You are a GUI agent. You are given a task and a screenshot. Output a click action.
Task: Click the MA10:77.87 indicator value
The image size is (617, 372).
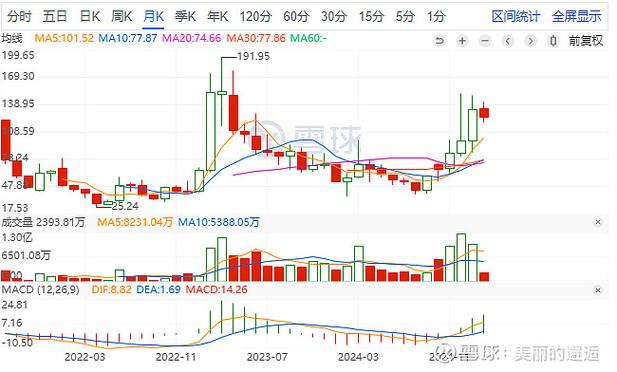127,39
